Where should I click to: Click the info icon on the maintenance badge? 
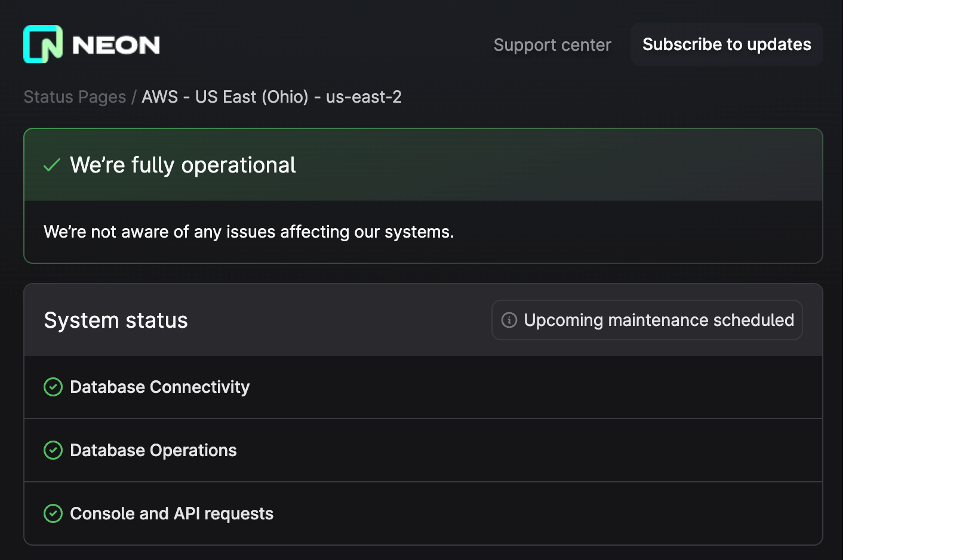coord(508,320)
